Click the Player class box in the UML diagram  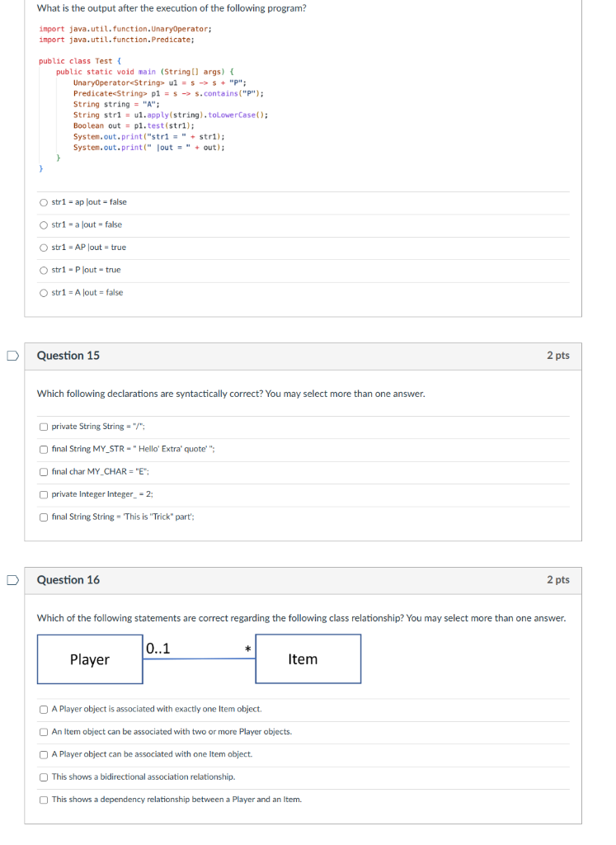pyautogui.click(x=90, y=659)
